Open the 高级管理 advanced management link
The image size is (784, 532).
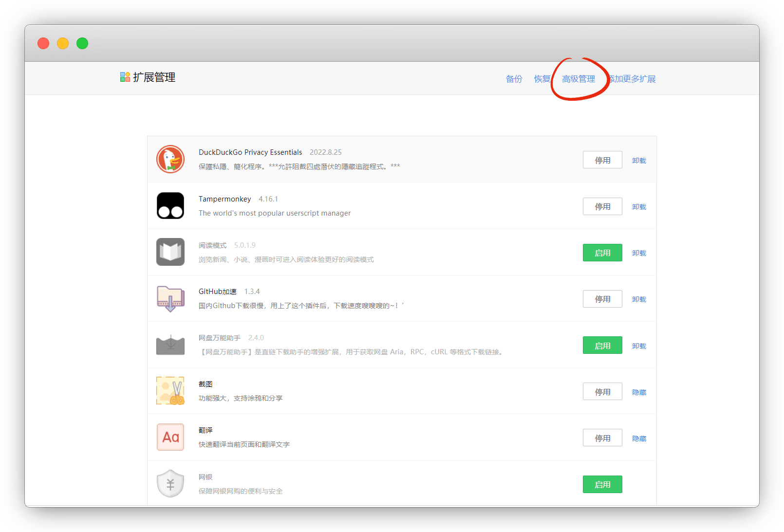click(578, 79)
